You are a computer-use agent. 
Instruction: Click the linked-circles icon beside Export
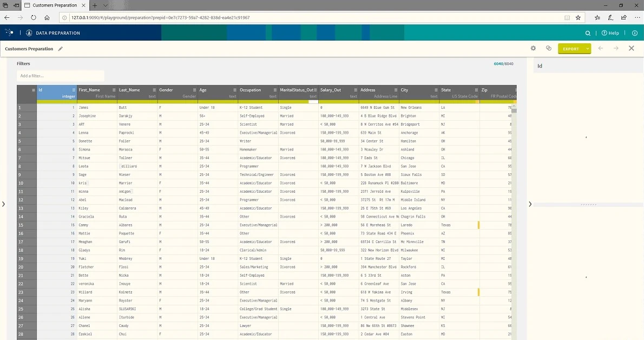(548, 48)
